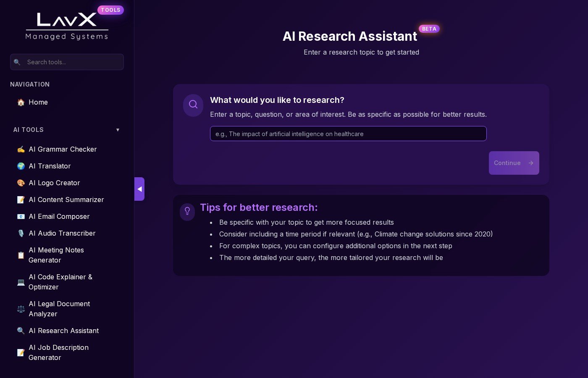The width and height of the screenshot is (588, 378).
Task: Select AI Research Assistant in the sidebar
Action: click(63, 331)
